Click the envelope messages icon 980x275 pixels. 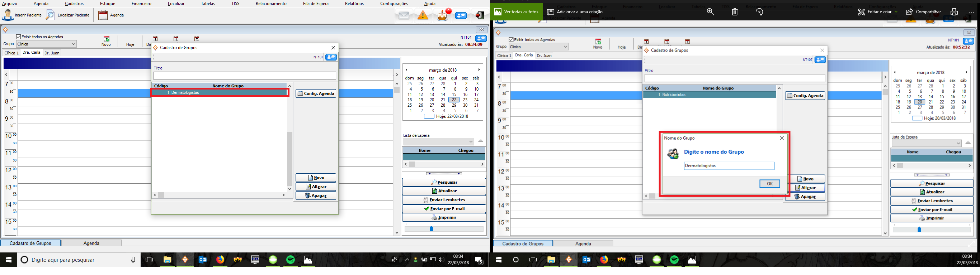click(x=404, y=15)
